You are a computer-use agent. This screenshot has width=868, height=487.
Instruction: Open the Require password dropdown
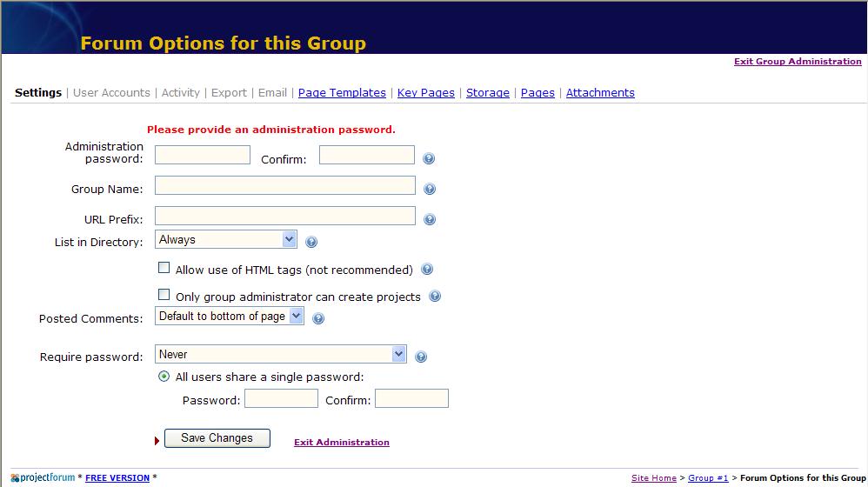tap(281, 354)
